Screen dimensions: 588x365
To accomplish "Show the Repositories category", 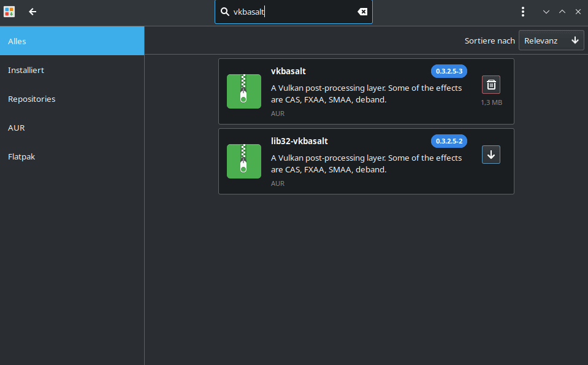I will [x=72, y=99].
